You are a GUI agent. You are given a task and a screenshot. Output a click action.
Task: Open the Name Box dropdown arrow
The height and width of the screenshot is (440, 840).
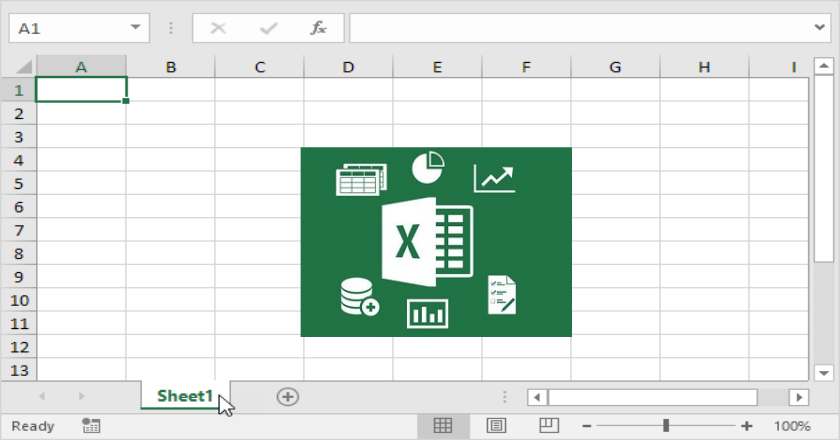coord(134,28)
